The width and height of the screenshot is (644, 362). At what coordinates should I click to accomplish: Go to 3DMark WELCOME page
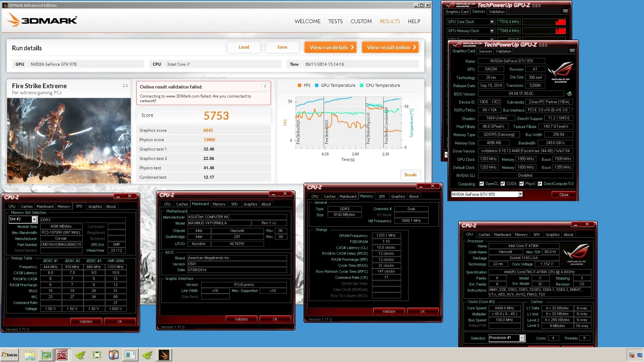[308, 21]
